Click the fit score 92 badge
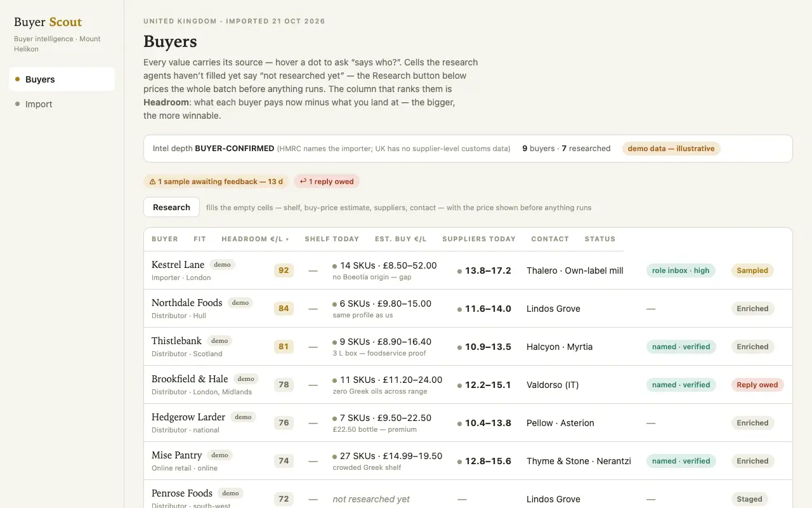The width and height of the screenshot is (812, 508). coord(284,271)
